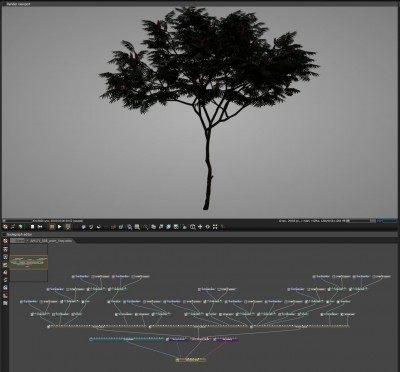The width and height of the screenshot is (400, 372).
Task: Click the restart render icon
Action: pyautogui.click(x=40, y=227)
